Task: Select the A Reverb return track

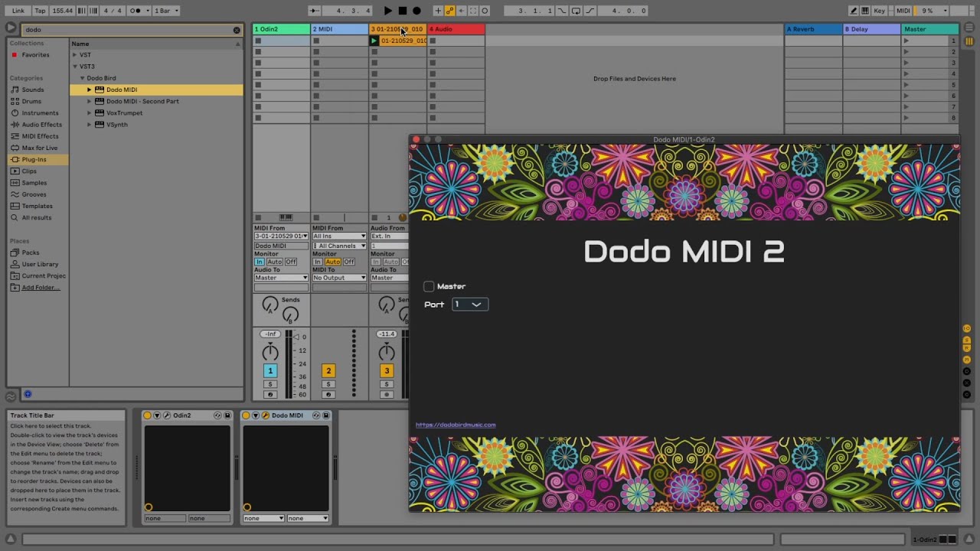Action: pyautogui.click(x=813, y=29)
